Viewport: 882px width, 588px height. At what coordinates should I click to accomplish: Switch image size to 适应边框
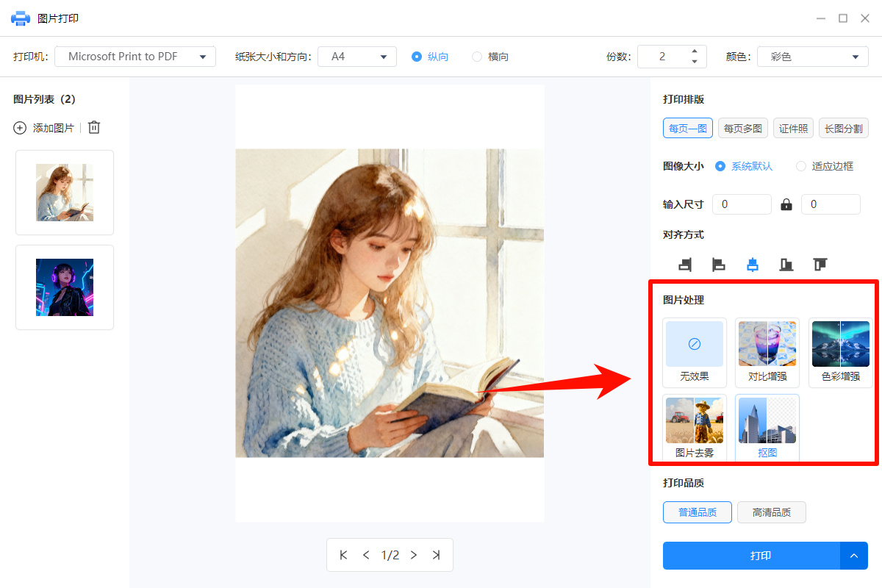click(800, 166)
